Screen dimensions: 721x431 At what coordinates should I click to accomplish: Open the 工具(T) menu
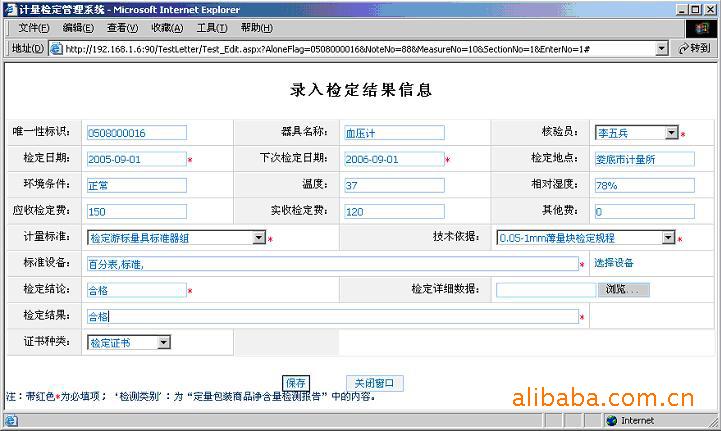(211, 28)
